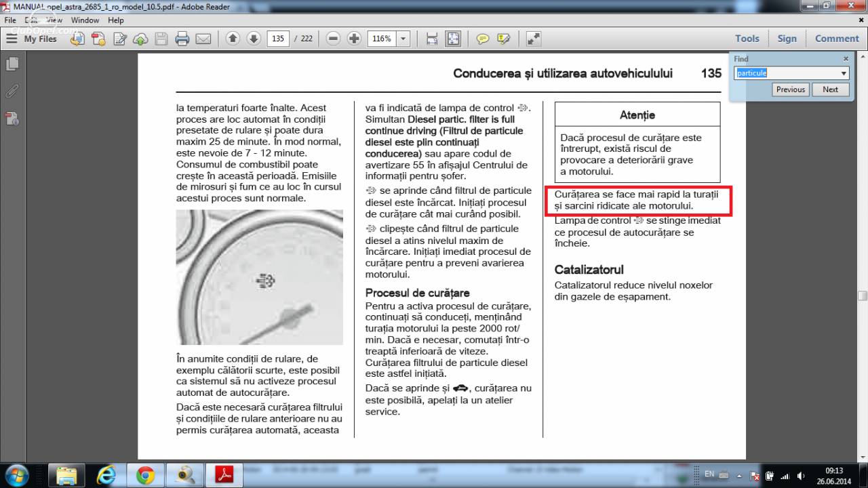This screenshot has width=868, height=488.
Task: Open the Sign pane
Action: pyautogui.click(x=787, y=39)
